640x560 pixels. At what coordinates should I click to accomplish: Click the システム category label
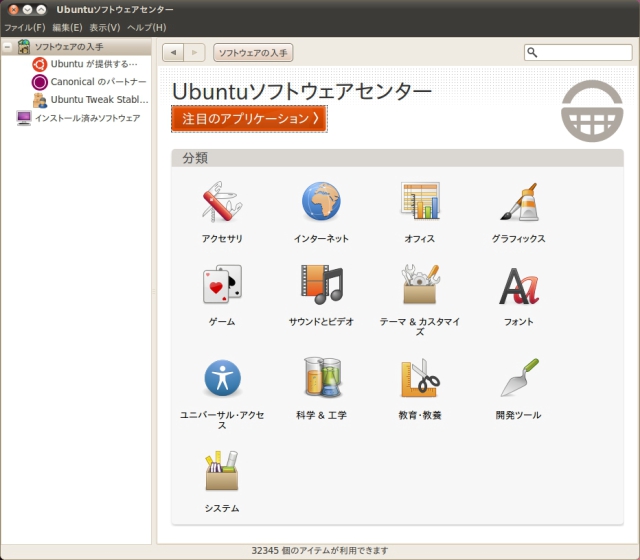coord(222,508)
